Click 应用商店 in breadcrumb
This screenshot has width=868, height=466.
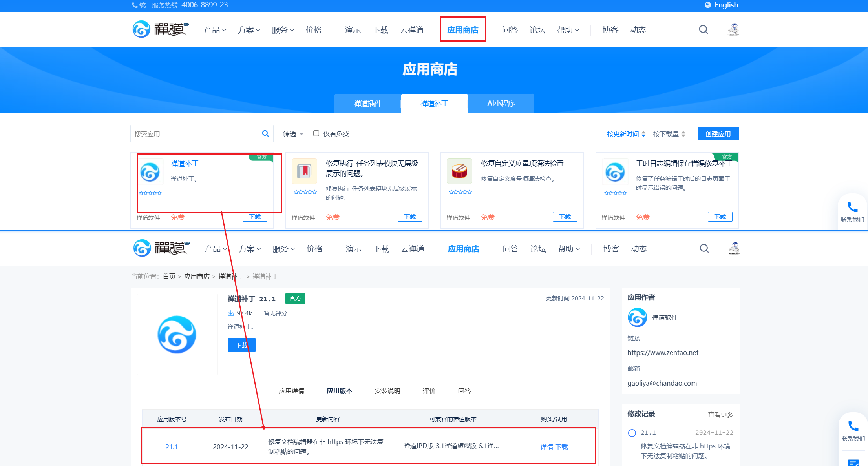coord(197,276)
